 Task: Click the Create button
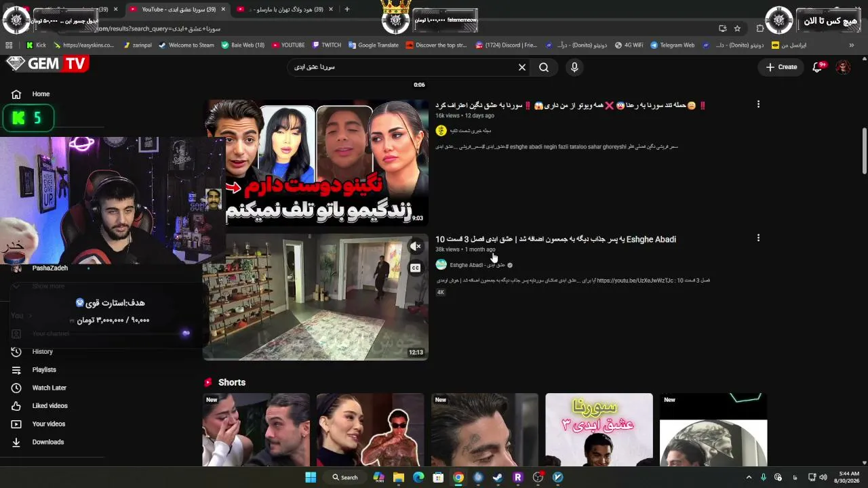pyautogui.click(x=781, y=67)
